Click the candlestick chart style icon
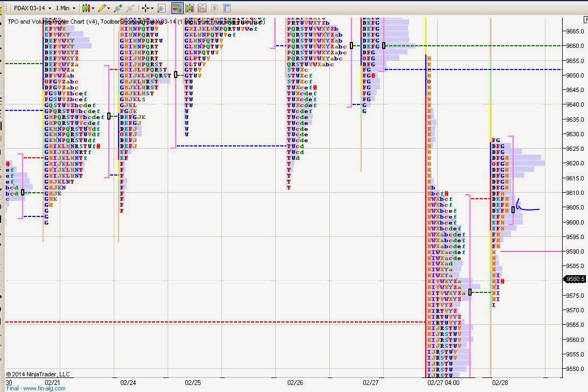The image size is (588, 392). 86,8
